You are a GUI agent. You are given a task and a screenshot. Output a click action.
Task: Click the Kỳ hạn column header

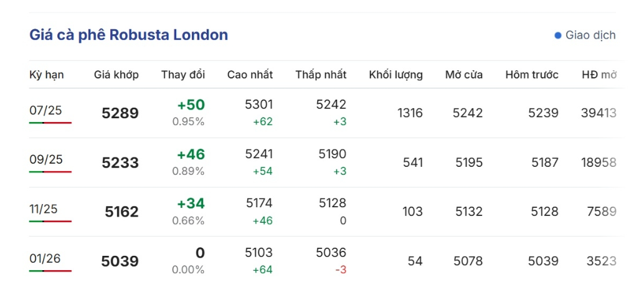(46, 75)
